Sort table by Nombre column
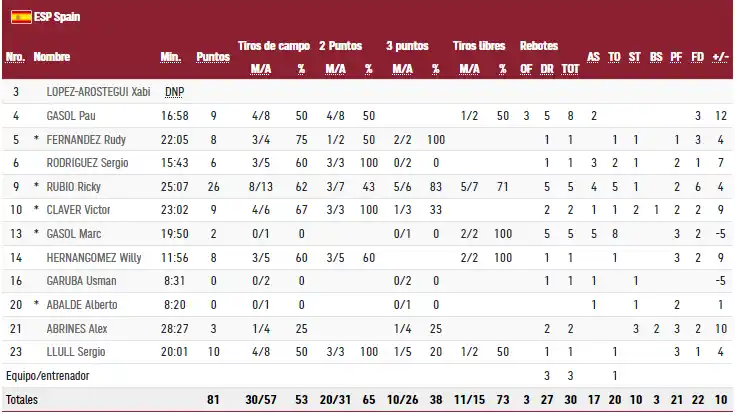Image resolution: width=735 pixels, height=413 pixels. [x=52, y=57]
